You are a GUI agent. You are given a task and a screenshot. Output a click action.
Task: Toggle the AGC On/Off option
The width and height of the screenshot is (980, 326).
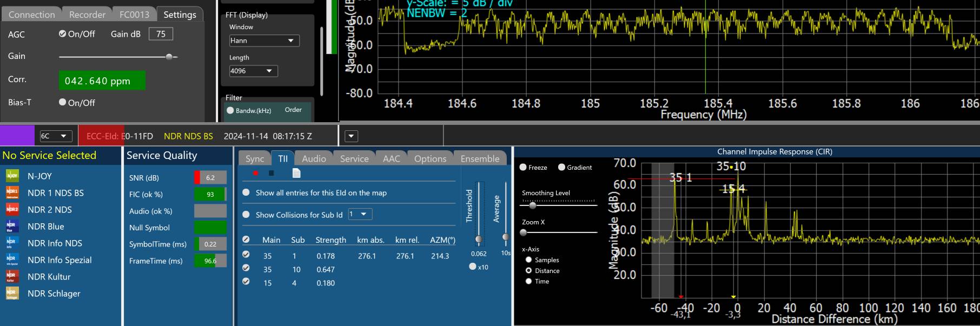63,34
